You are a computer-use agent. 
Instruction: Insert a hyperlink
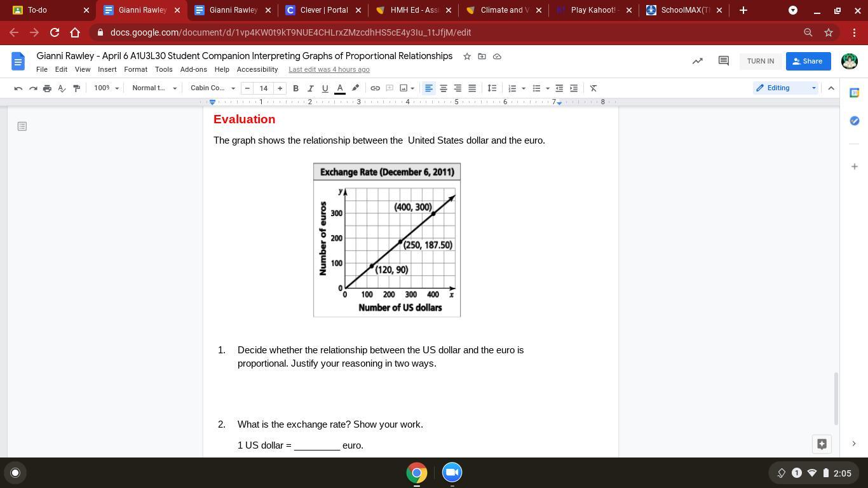(x=375, y=88)
